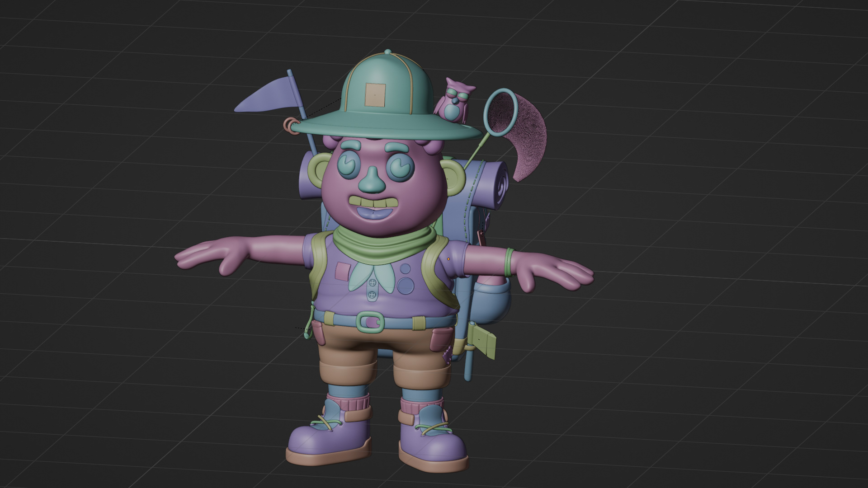Click the pink square shirt pocket patch
The width and height of the screenshot is (868, 488).
pos(342,271)
